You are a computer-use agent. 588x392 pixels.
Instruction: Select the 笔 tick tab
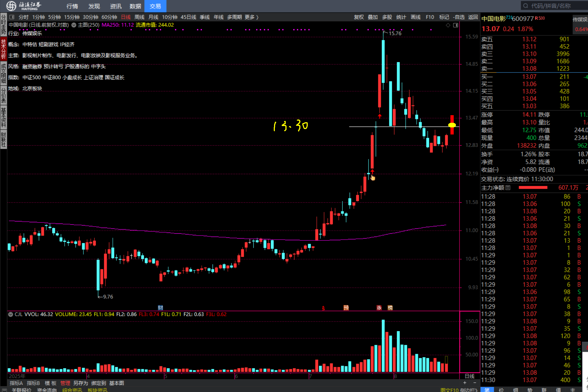(x=487, y=390)
